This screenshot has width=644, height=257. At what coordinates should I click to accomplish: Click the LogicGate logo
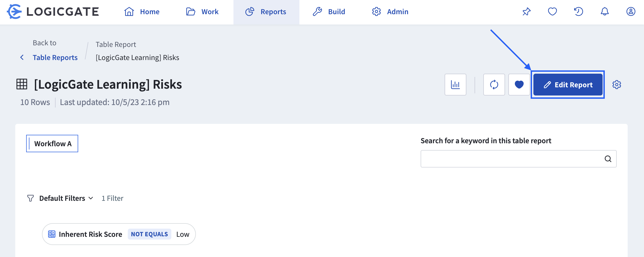[53, 12]
